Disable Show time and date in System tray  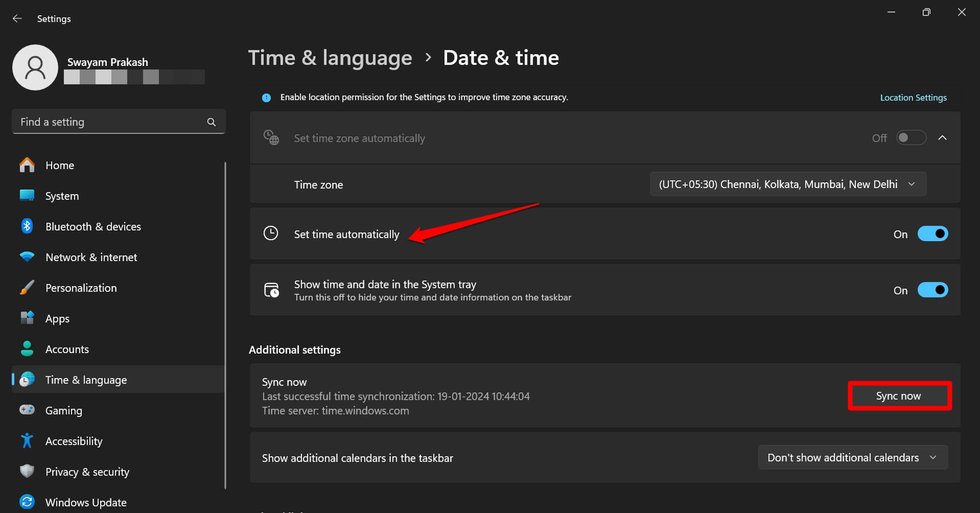click(932, 290)
